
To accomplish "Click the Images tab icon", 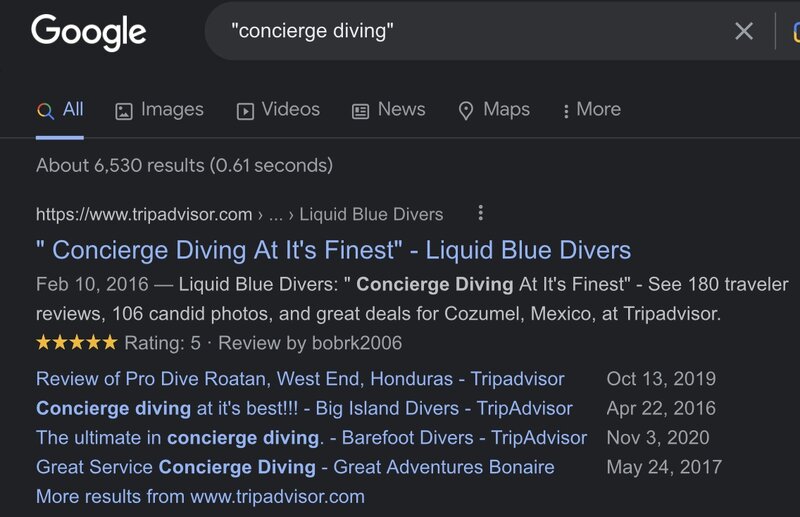I will [x=124, y=111].
